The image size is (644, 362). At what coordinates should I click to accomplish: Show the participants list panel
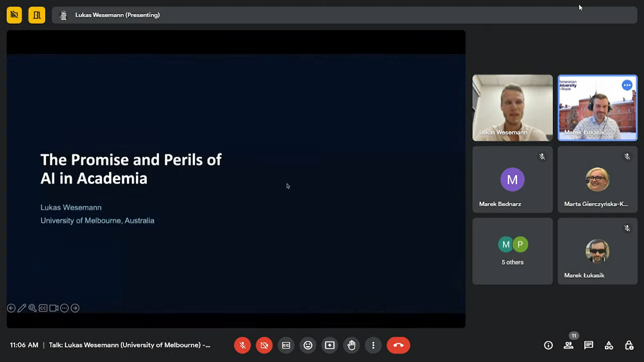pos(569,346)
